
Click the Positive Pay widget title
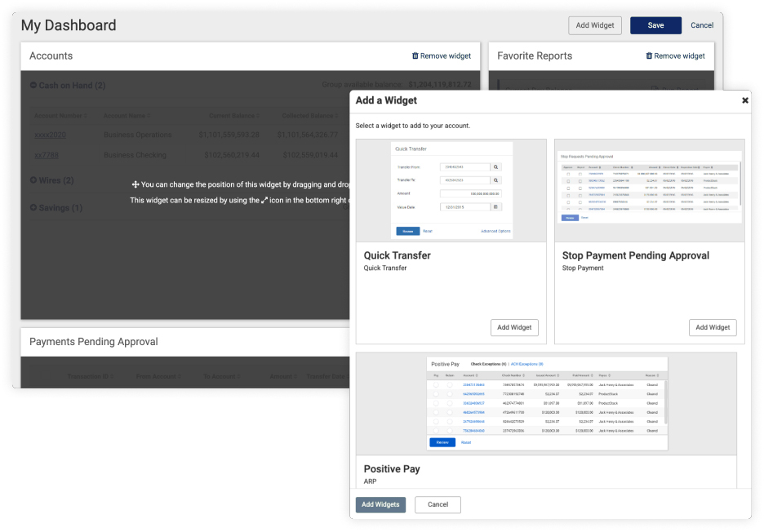[x=392, y=469]
